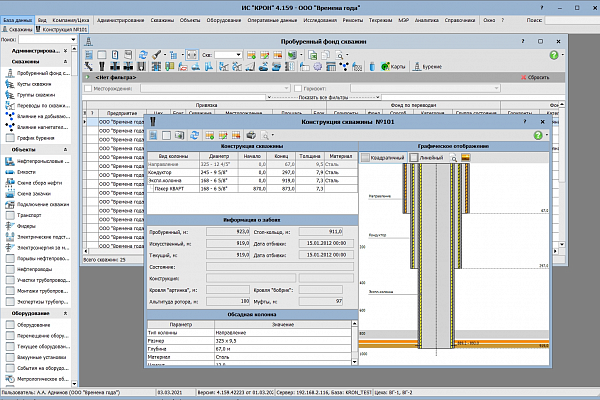Click the Предприятие column header

pos(122,113)
